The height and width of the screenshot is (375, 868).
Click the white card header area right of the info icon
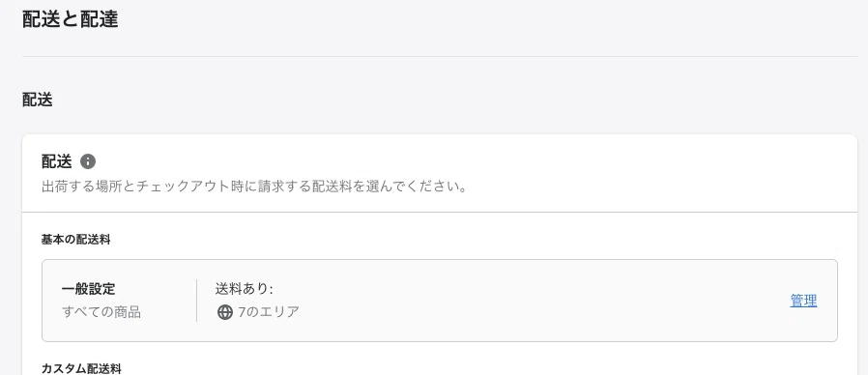(477, 161)
